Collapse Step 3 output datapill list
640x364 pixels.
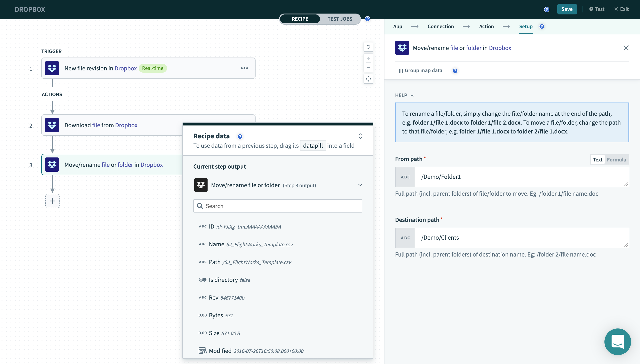coord(360,185)
